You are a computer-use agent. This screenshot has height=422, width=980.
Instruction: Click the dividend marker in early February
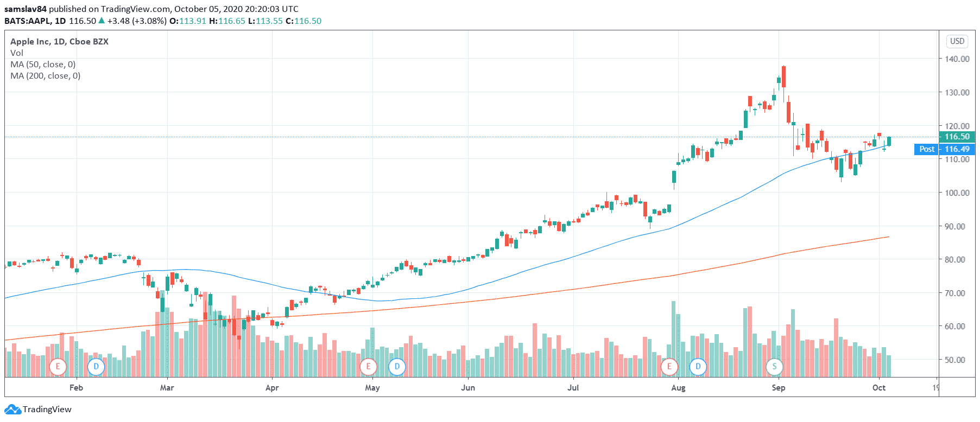pyautogui.click(x=96, y=367)
